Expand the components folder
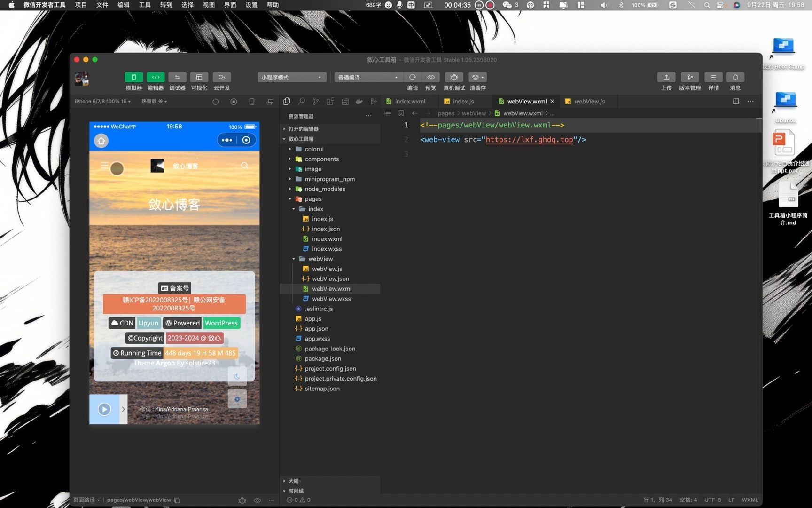812x508 pixels. point(329,159)
